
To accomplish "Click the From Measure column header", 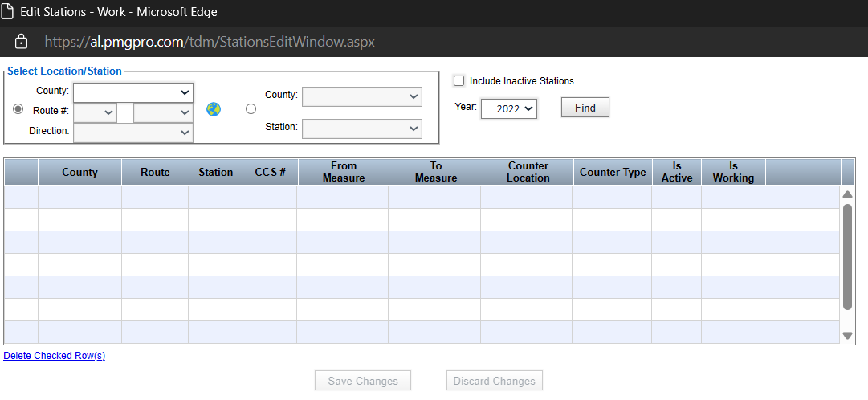I will [344, 172].
